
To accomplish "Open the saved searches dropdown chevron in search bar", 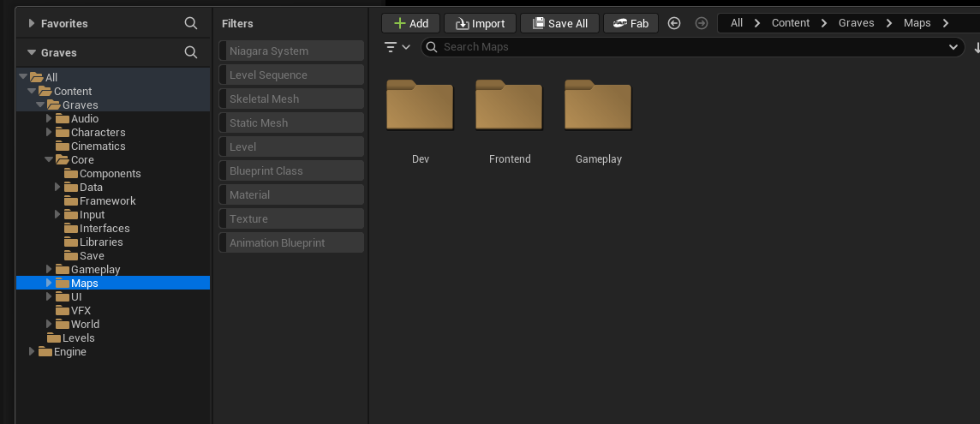I will point(953,47).
